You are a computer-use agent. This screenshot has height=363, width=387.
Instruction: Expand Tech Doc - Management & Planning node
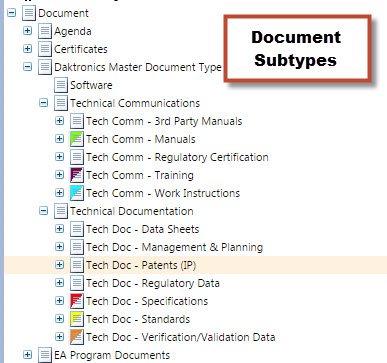pyautogui.click(x=60, y=247)
